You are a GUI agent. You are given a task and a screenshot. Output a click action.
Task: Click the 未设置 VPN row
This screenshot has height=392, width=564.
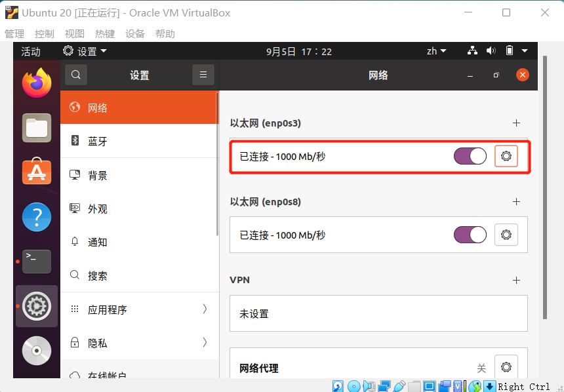[378, 313]
